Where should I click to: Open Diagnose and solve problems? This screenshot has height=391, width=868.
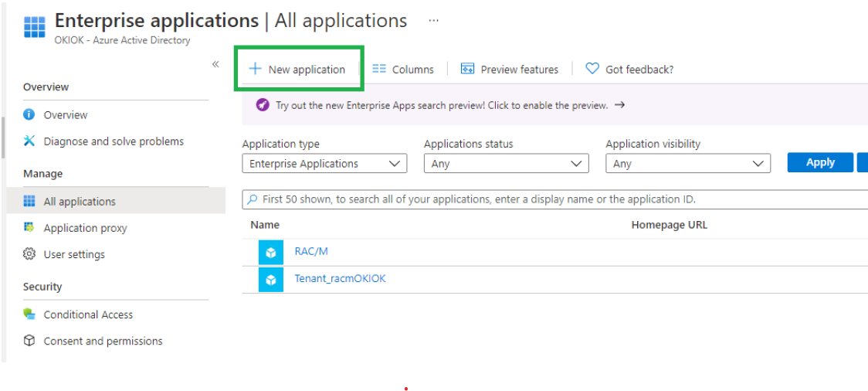pyautogui.click(x=114, y=141)
